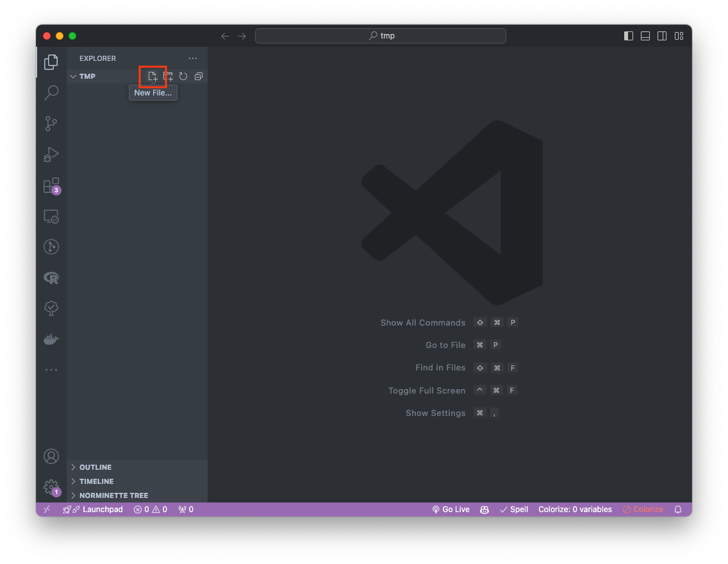This screenshot has height=564, width=728.
Task: Show additional views in activity bar
Action: (x=51, y=370)
